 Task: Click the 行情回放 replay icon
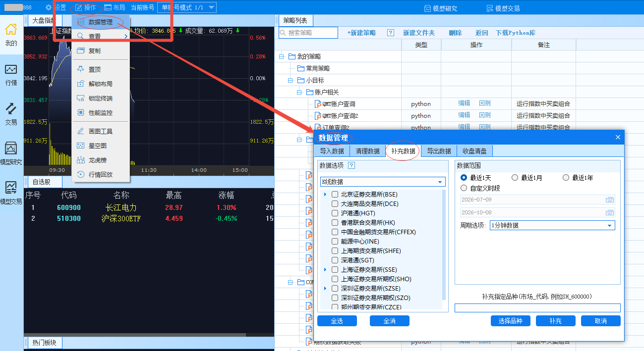pos(80,174)
